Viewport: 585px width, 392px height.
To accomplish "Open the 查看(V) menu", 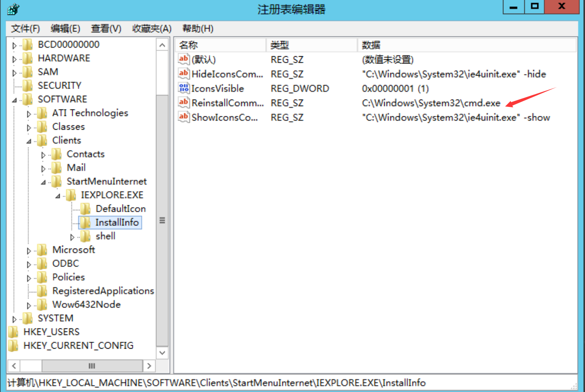I will [106, 29].
